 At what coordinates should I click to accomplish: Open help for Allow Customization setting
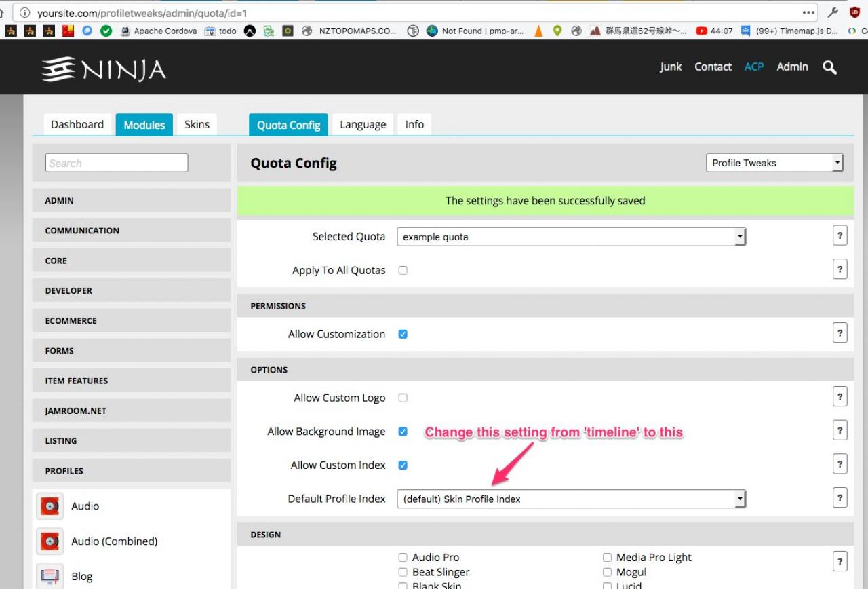(840, 333)
